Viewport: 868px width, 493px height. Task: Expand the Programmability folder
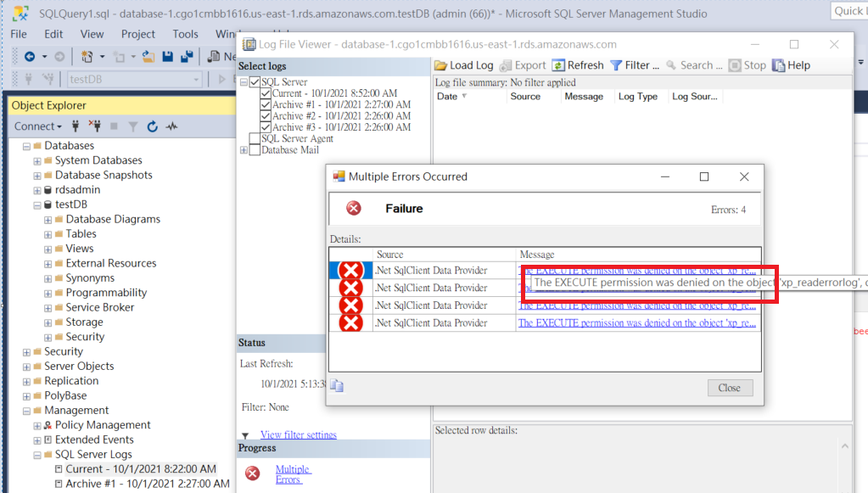coord(48,294)
